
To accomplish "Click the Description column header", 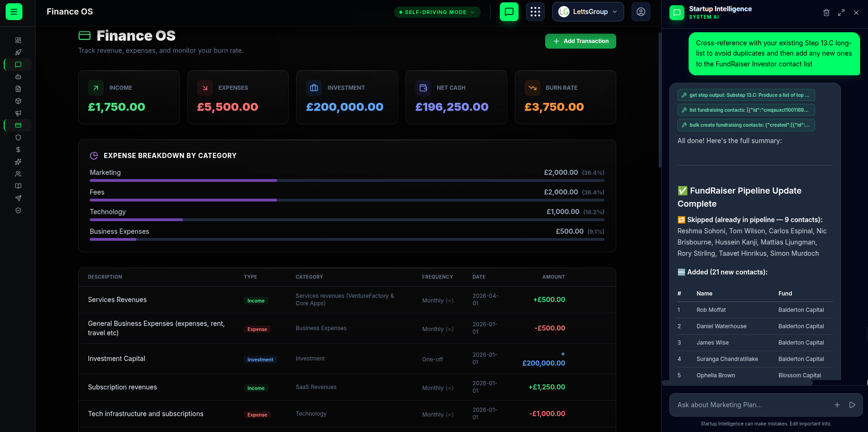I will (x=105, y=277).
